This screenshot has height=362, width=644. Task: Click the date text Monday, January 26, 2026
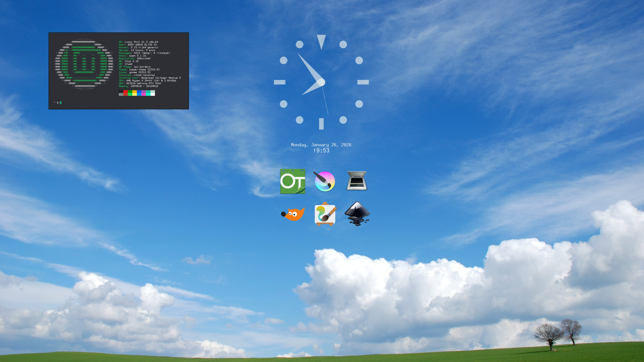(x=321, y=145)
